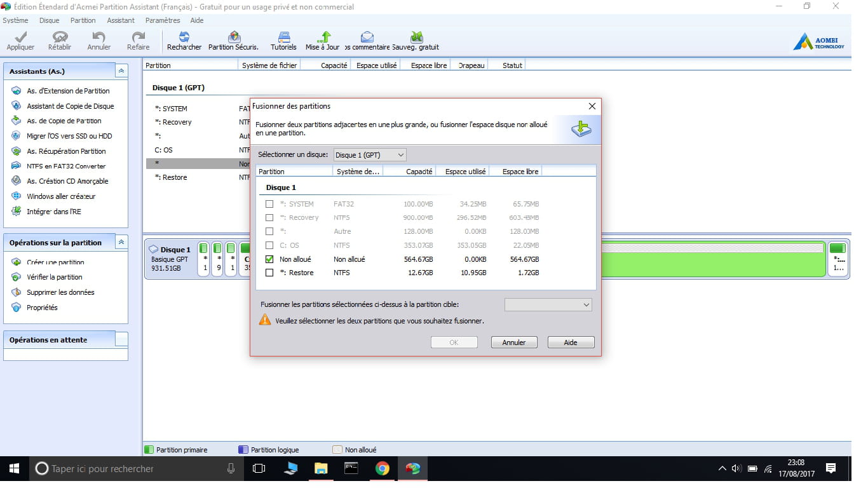Screen dimensions: 868x488
Task: Open the Disque 1 (GPT) disk dropdown
Action: tap(370, 155)
